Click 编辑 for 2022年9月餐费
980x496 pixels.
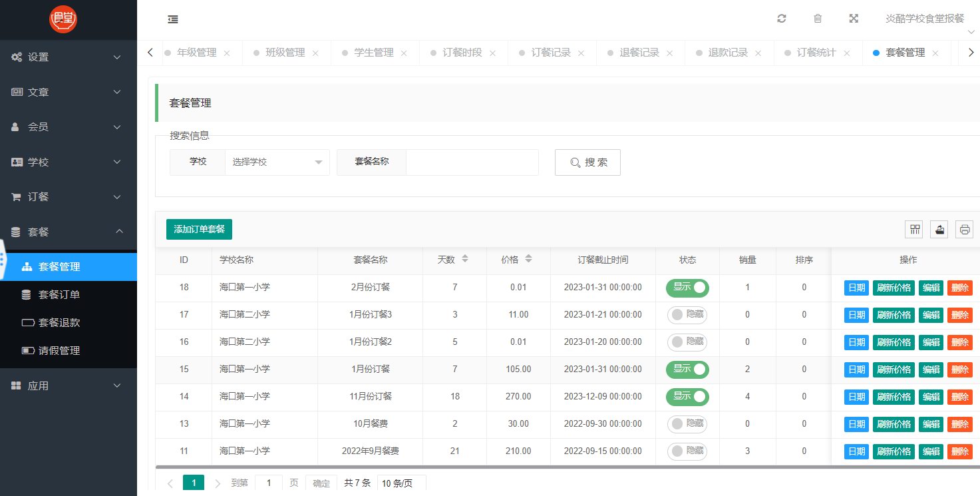(931, 451)
